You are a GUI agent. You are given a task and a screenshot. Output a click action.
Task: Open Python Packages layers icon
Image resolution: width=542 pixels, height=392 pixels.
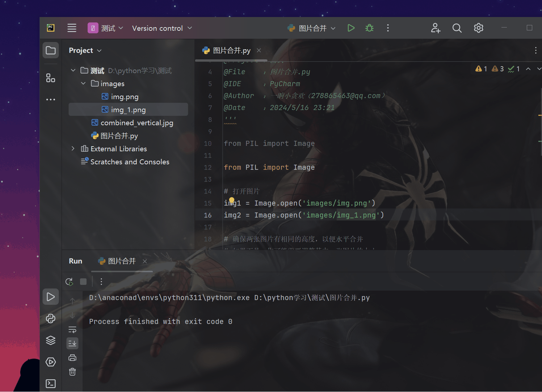tap(51, 340)
